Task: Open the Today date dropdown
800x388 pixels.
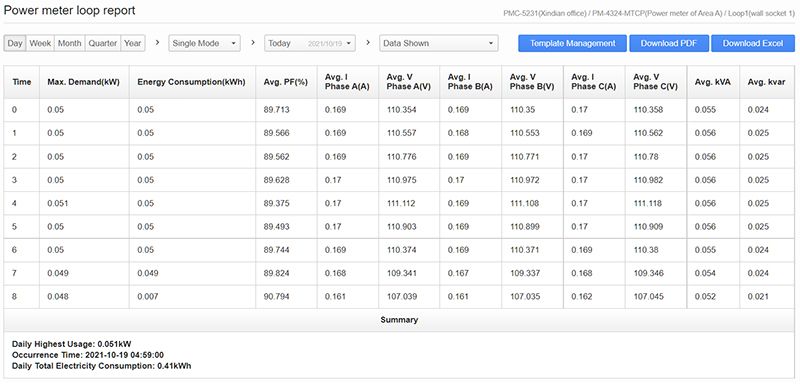Action: pyautogui.click(x=310, y=43)
